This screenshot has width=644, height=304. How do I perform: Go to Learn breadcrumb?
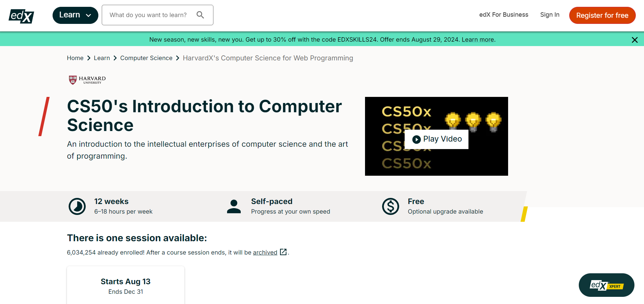[x=102, y=58]
